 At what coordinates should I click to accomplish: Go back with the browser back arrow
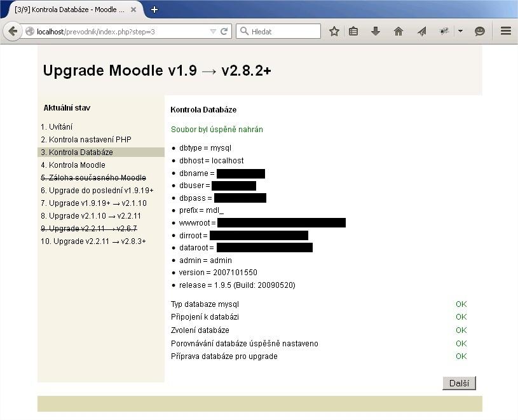13,32
